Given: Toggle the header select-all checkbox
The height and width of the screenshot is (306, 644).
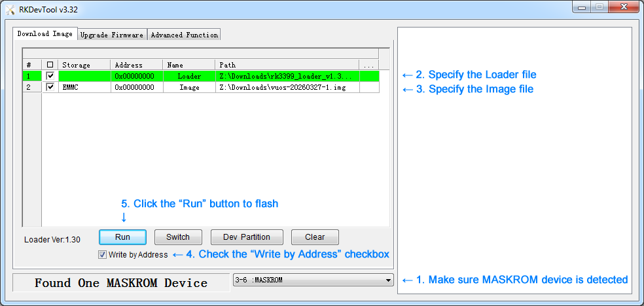Looking at the screenshot, I should click(50, 65).
